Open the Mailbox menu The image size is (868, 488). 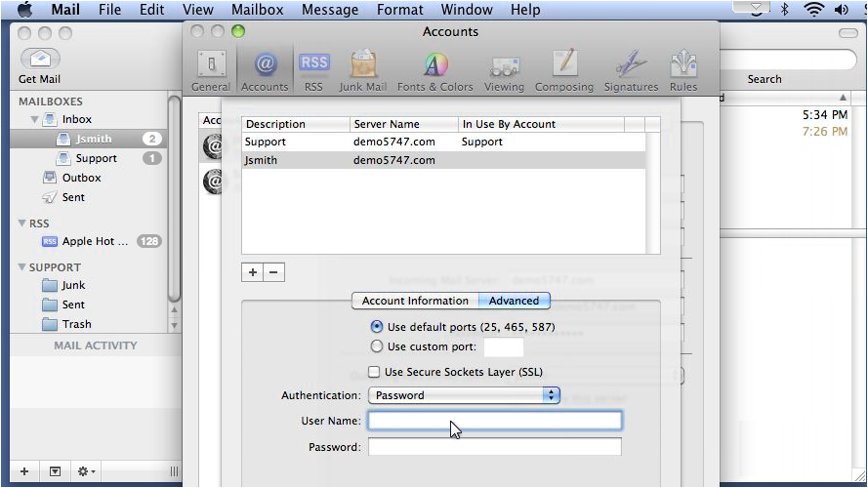[257, 10]
